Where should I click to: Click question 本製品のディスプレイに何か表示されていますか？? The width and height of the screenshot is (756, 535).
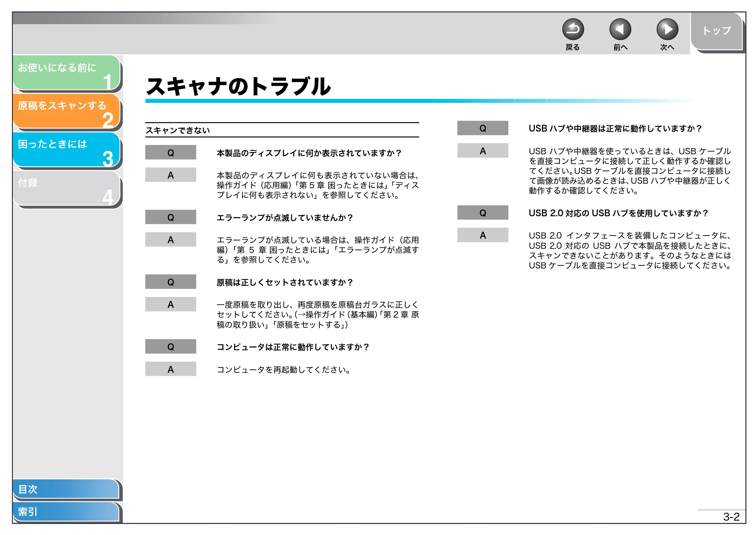[x=309, y=153]
